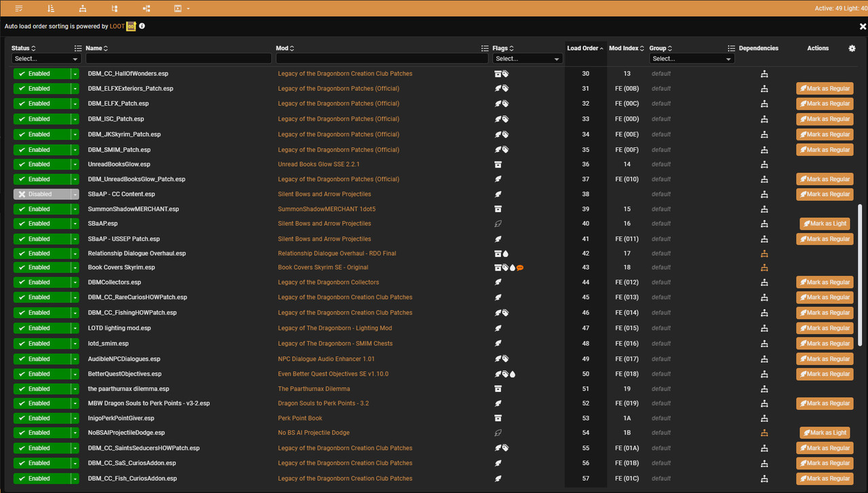Expand status arrow for LOTD lighting mod.esp
868x493 pixels.
point(75,328)
